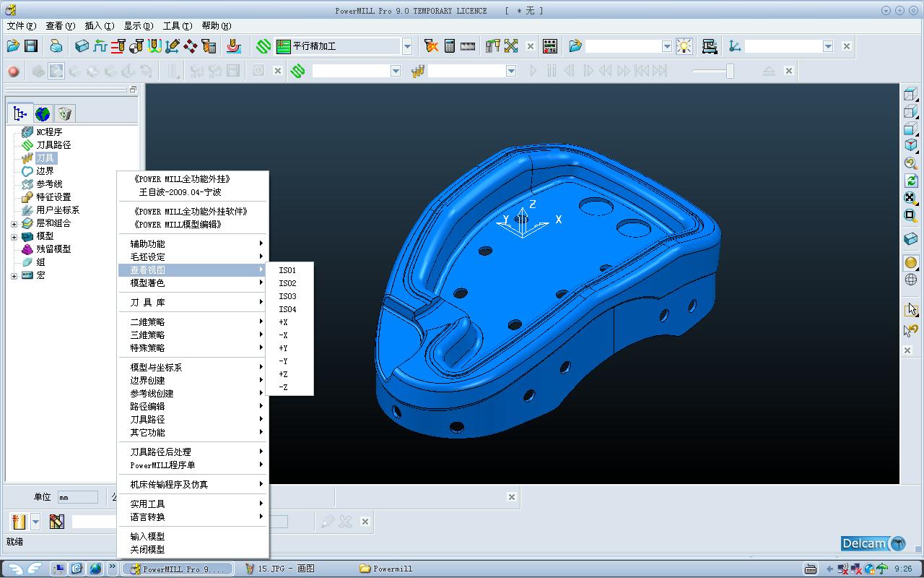Click the ISO view cube icon in the right toolbar

tap(911, 146)
